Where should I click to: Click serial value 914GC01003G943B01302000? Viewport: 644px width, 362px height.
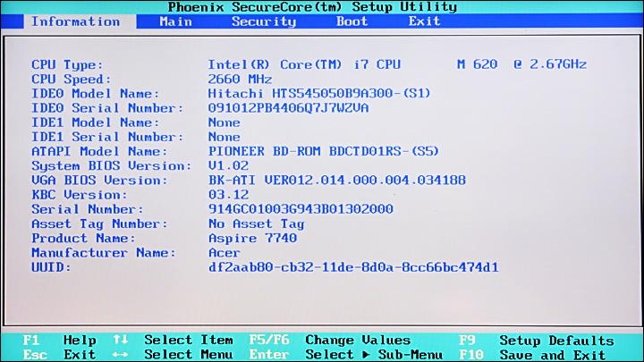pyautogui.click(x=301, y=209)
